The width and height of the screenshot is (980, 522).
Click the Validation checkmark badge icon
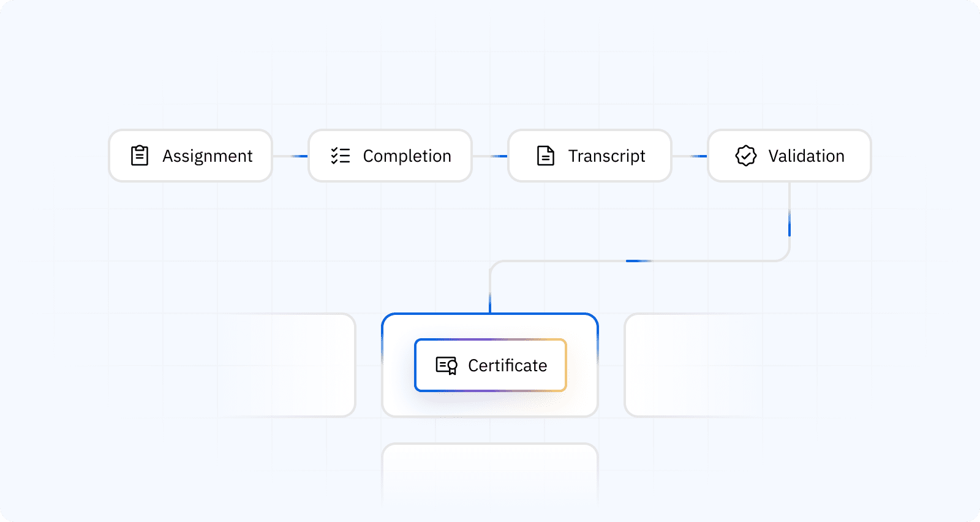click(745, 156)
